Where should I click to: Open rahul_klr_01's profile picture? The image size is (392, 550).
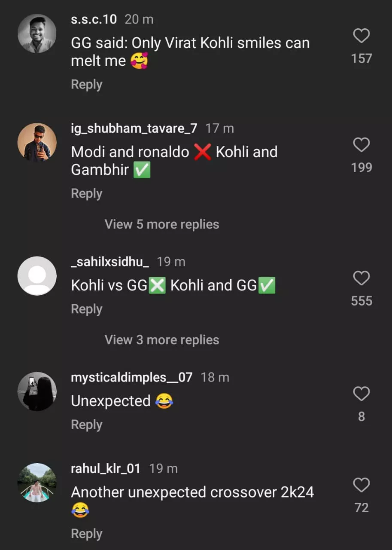(37, 483)
